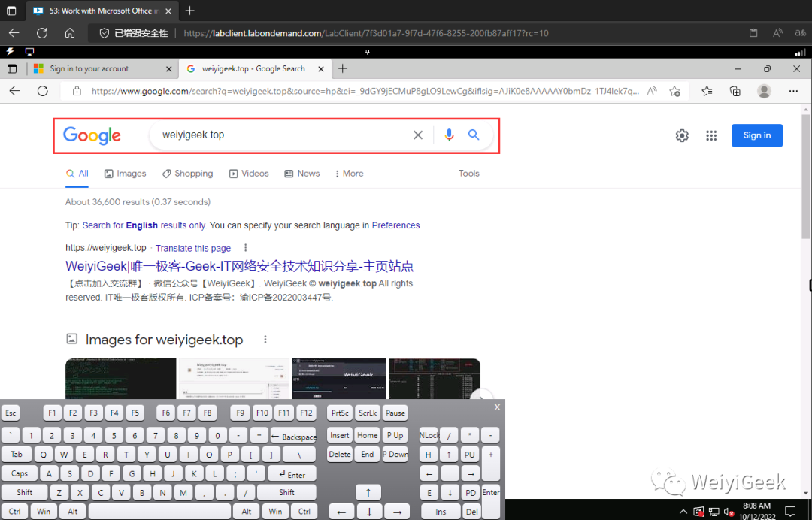
Task: Click inner Read aloud icon in address bar
Action: coord(652,91)
